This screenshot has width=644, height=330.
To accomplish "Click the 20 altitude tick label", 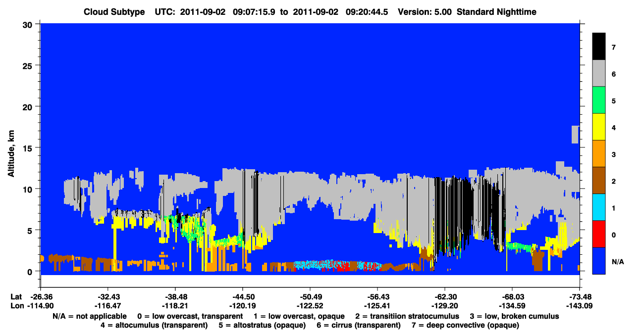I will (29, 106).
